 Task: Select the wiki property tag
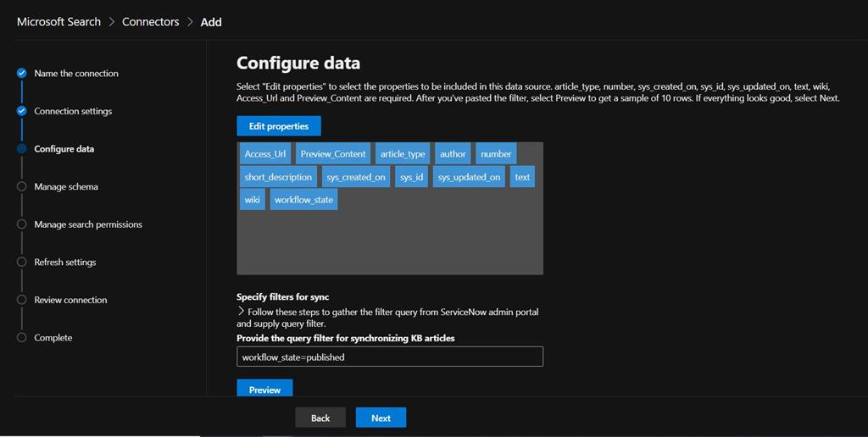(252, 200)
